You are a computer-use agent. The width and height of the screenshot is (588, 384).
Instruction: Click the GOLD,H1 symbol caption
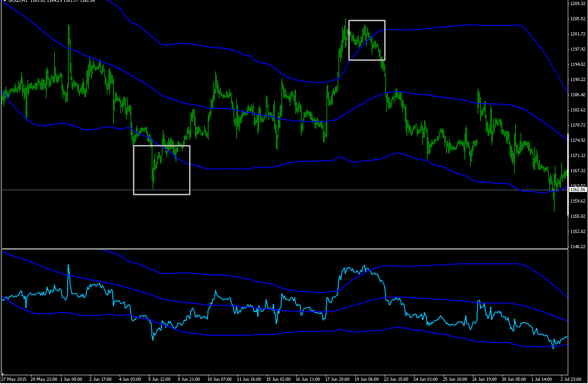tap(17, 1)
